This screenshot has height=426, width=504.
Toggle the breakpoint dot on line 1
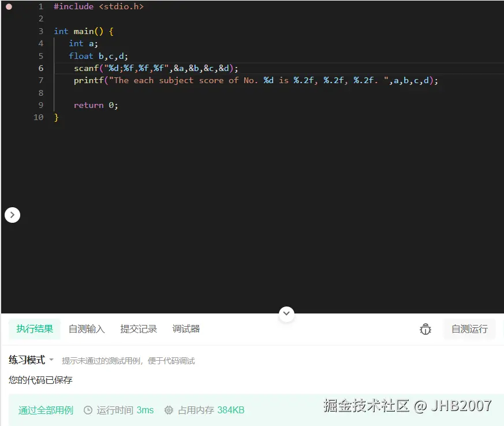(9, 6)
